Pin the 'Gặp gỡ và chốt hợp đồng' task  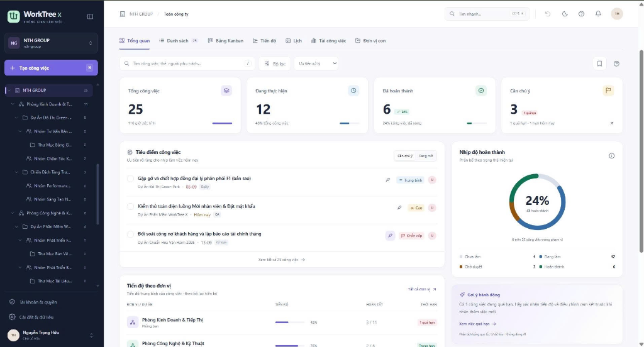(x=387, y=180)
